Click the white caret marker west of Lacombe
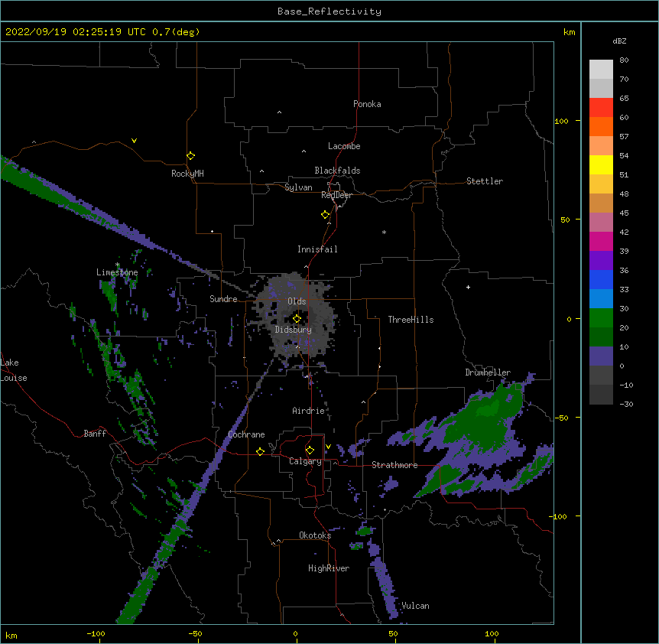The image size is (659, 644). click(304, 151)
